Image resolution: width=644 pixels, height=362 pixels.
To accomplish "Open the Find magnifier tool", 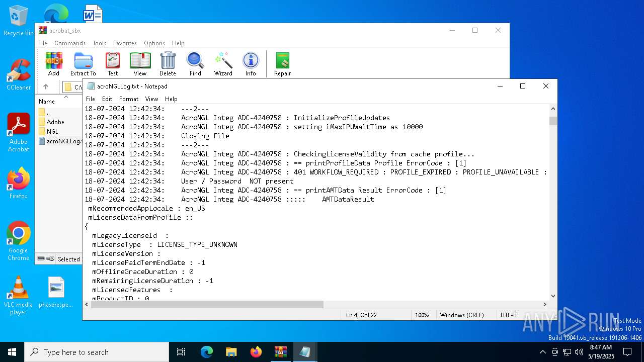I will coord(195,64).
